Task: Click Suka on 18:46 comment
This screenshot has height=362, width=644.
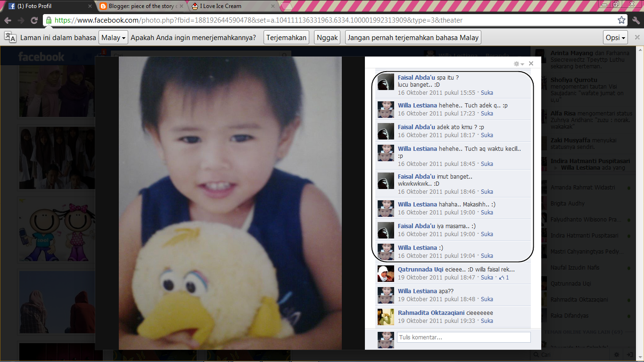Action: pyautogui.click(x=487, y=191)
